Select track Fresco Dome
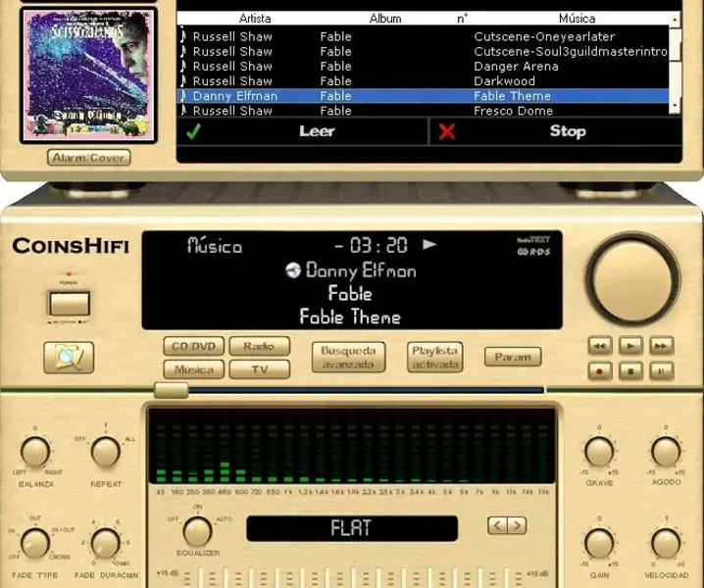 (423, 111)
